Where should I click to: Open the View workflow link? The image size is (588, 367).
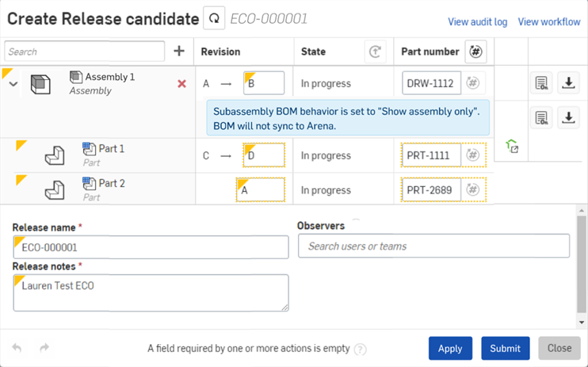(549, 22)
